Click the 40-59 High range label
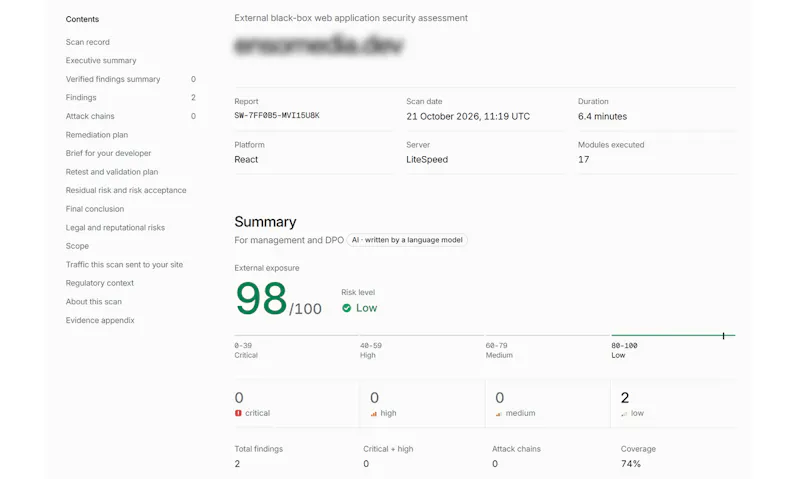Viewport: 800px width, 479px height. coord(370,350)
